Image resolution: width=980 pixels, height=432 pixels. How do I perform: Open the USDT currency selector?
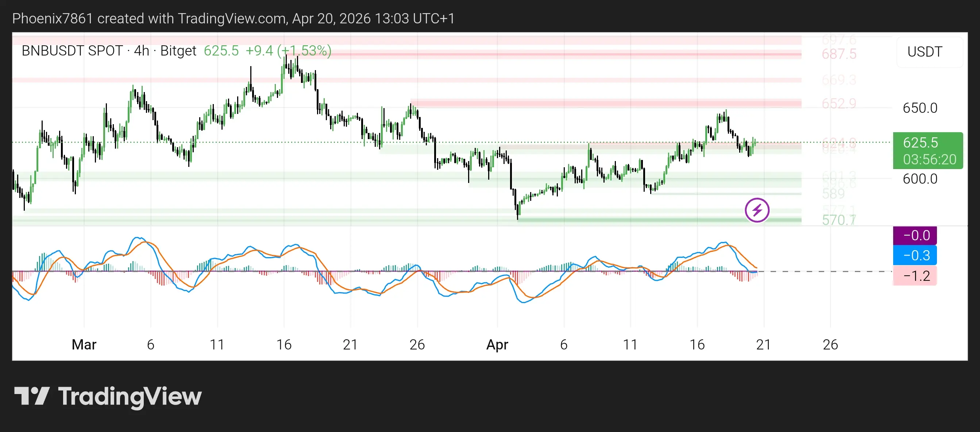(x=925, y=52)
